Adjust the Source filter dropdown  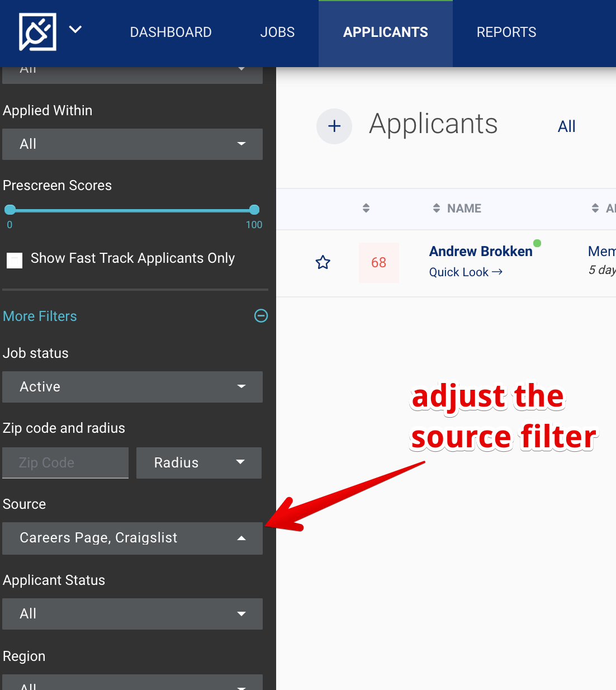click(x=132, y=538)
